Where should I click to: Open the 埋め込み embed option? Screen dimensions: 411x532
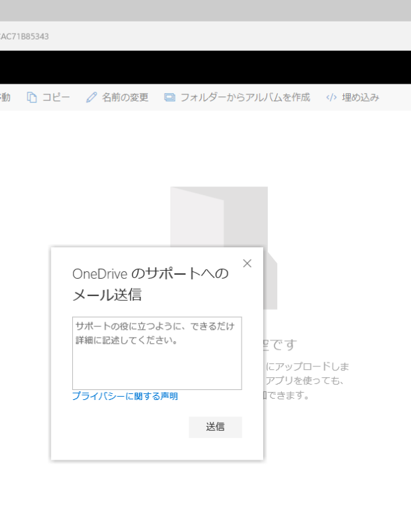(360, 97)
